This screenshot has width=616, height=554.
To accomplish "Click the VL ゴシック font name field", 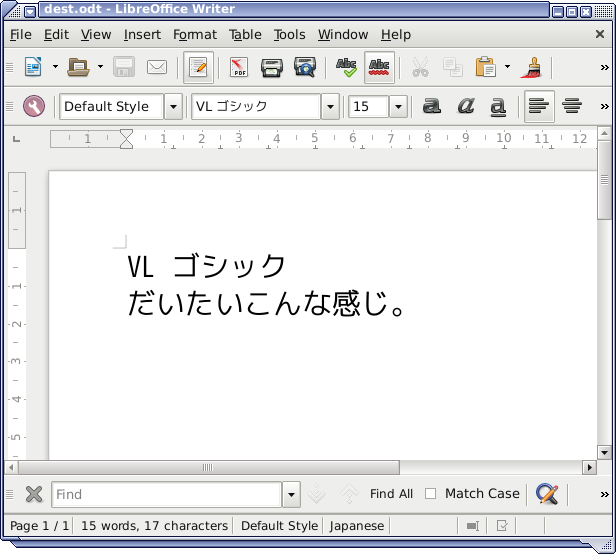I will (x=256, y=106).
